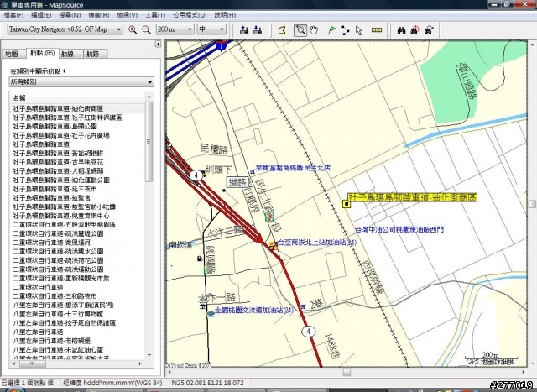Click the 全國桃園交流道加油站 map label
537x392 pixels.
pyautogui.click(x=253, y=310)
